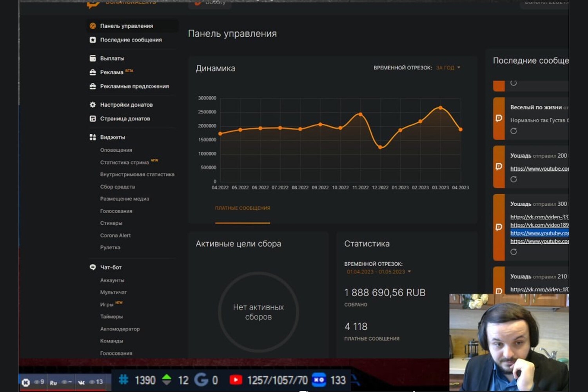Open the За год time range dropdown

(448, 68)
